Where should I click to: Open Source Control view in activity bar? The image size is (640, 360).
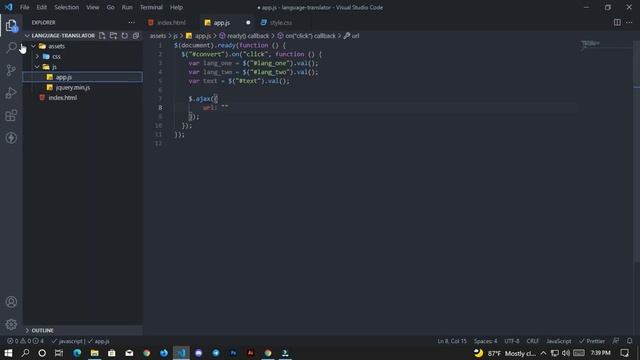pyautogui.click(x=11, y=70)
